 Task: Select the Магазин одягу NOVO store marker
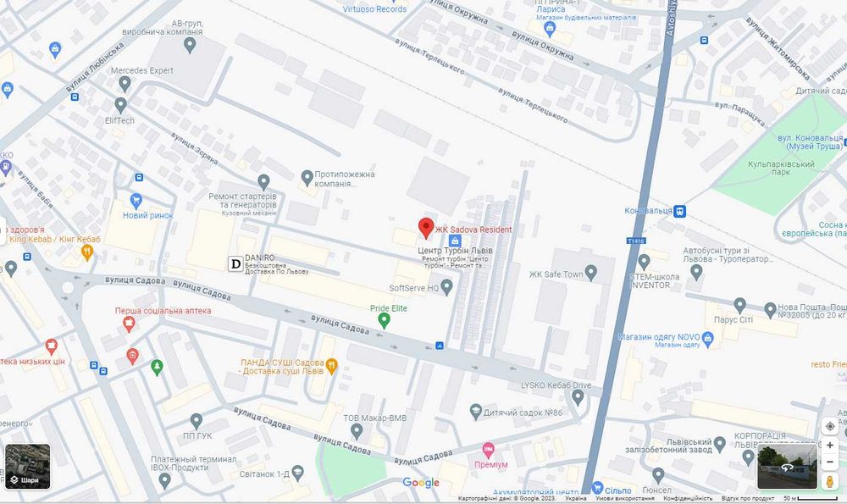pyautogui.click(x=707, y=339)
